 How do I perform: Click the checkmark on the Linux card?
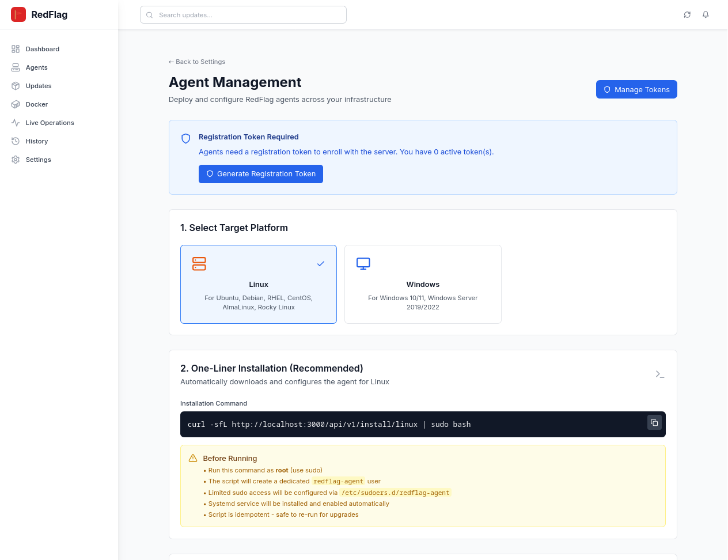coord(321,264)
